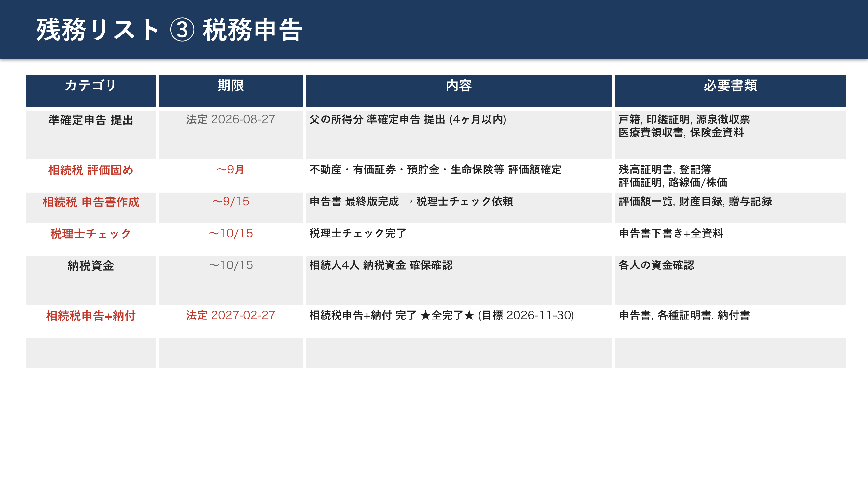Click the slide title 残務リスト ③ 税務申告
The height and width of the screenshot is (488, 868).
169,30
